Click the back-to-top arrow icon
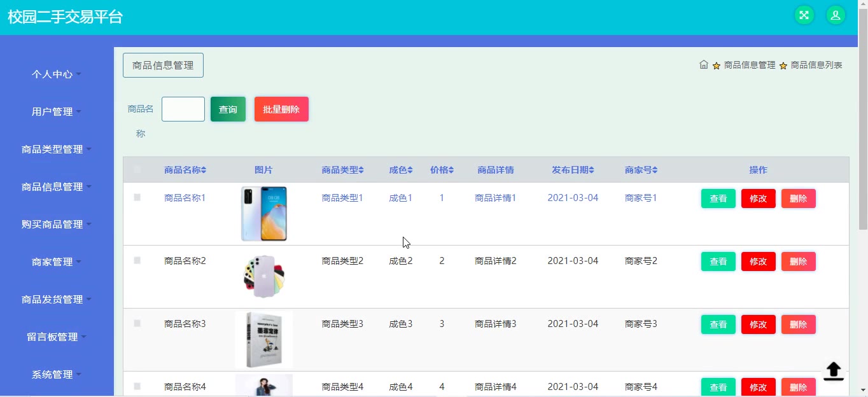 [x=833, y=371]
